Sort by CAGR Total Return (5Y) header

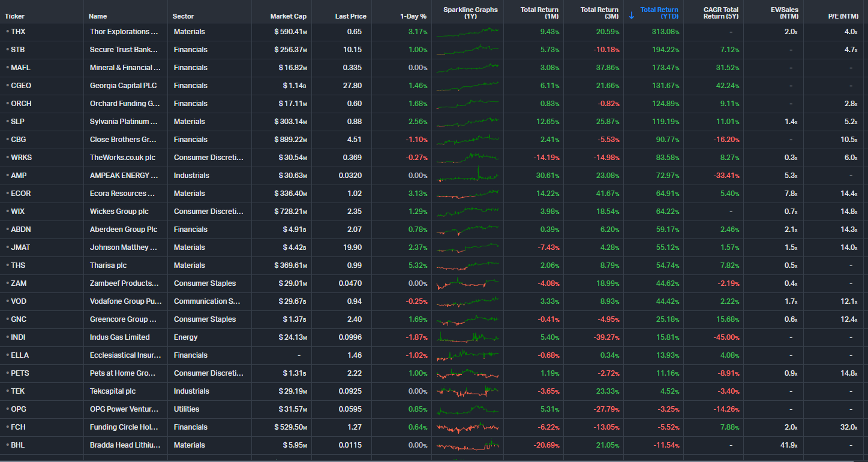[x=720, y=13]
